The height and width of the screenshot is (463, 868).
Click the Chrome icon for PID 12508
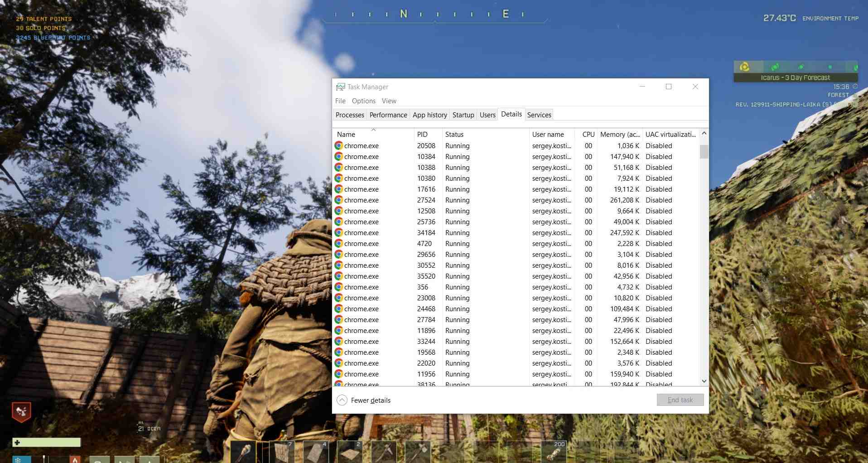(338, 211)
